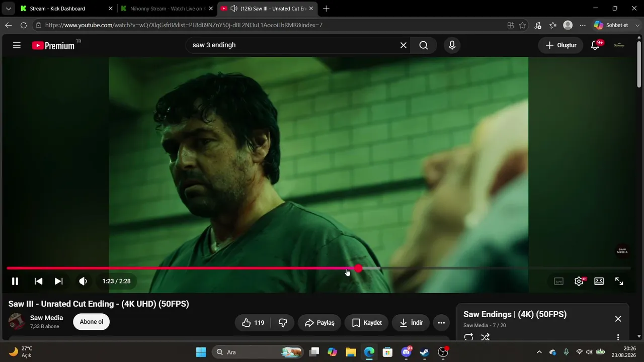Like the video with 119 likes
This screenshot has width=644, height=362.
[x=253, y=323]
